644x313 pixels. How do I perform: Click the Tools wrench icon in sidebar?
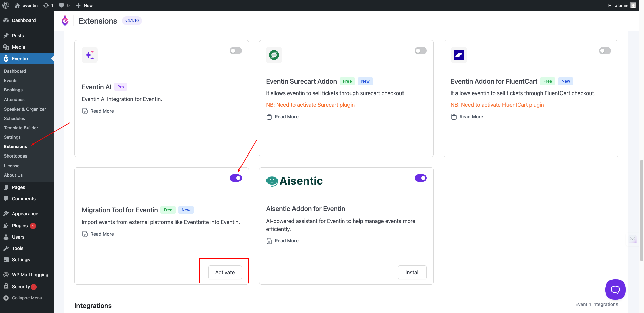tap(6, 248)
